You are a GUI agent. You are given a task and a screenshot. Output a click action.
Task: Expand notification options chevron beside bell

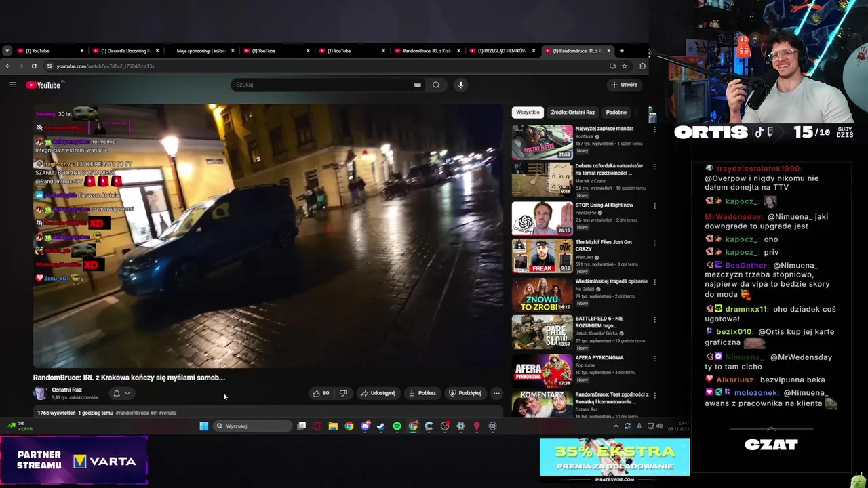(x=127, y=393)
